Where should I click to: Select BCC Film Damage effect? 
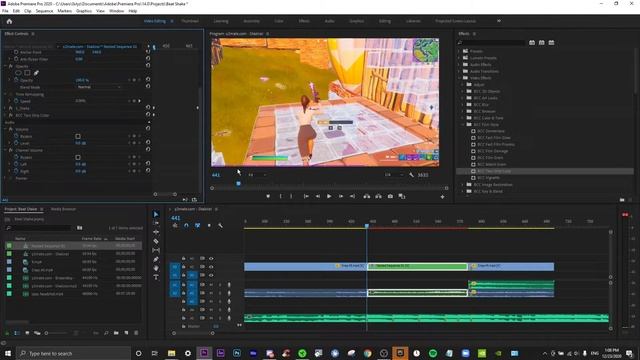492,151
